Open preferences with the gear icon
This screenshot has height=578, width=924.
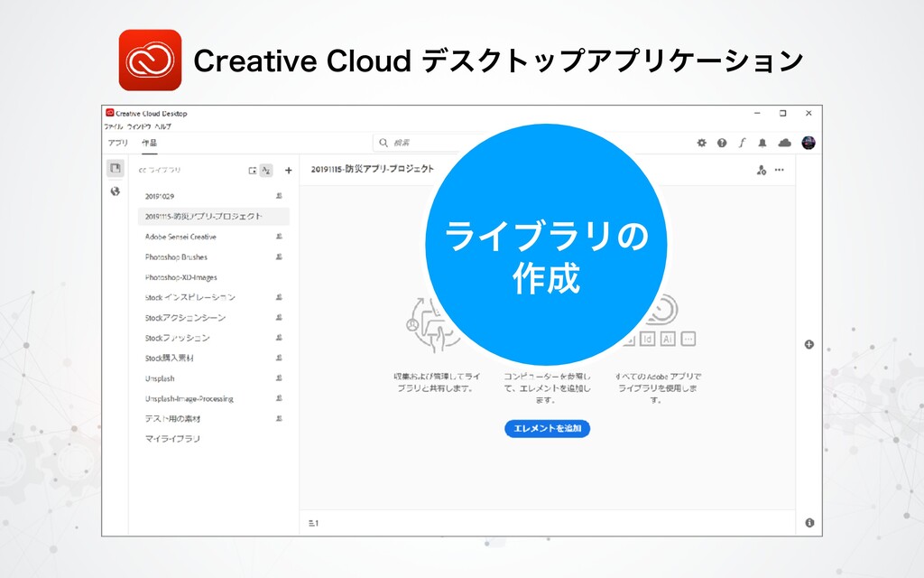click(701, 143)
